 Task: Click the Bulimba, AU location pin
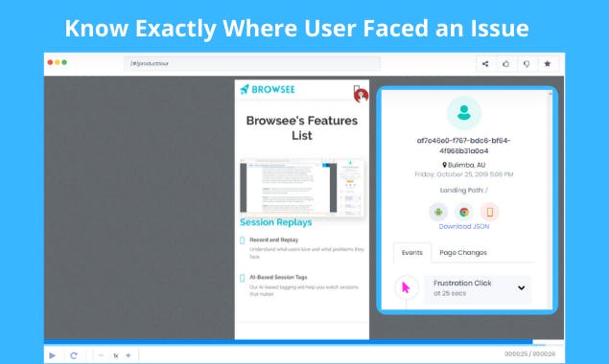(x=444, y=165)
